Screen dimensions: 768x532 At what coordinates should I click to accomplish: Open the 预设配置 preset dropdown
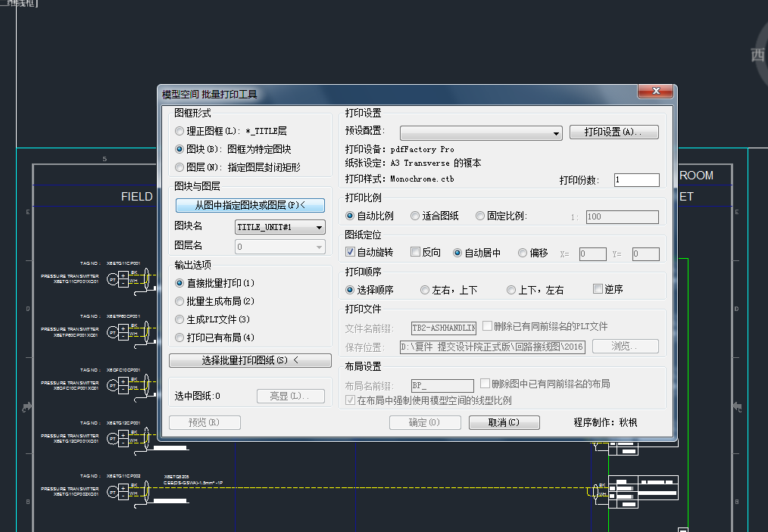(x=481, y=133)
